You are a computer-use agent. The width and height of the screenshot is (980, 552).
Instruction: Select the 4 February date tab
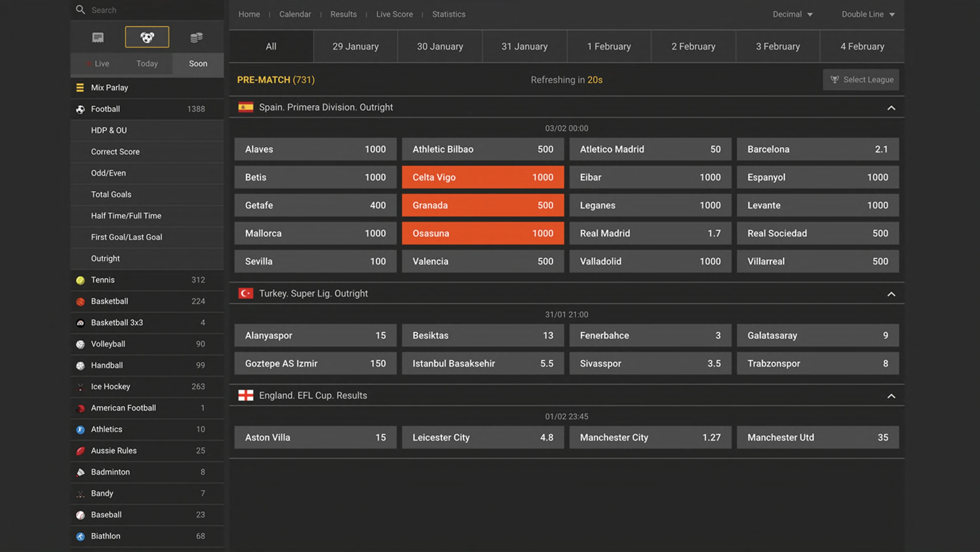tap(862, 46)
